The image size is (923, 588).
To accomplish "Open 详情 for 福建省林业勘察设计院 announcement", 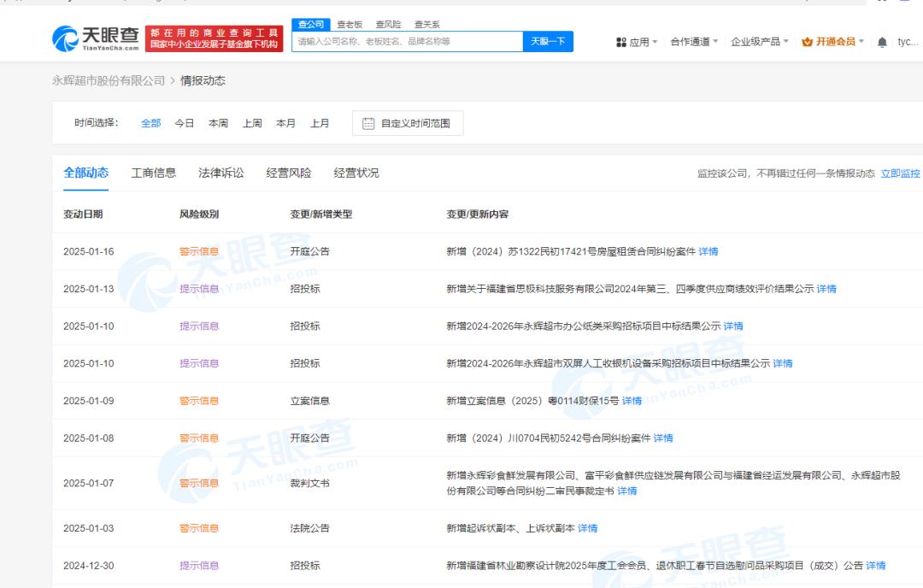I will [x=876, y=566].
